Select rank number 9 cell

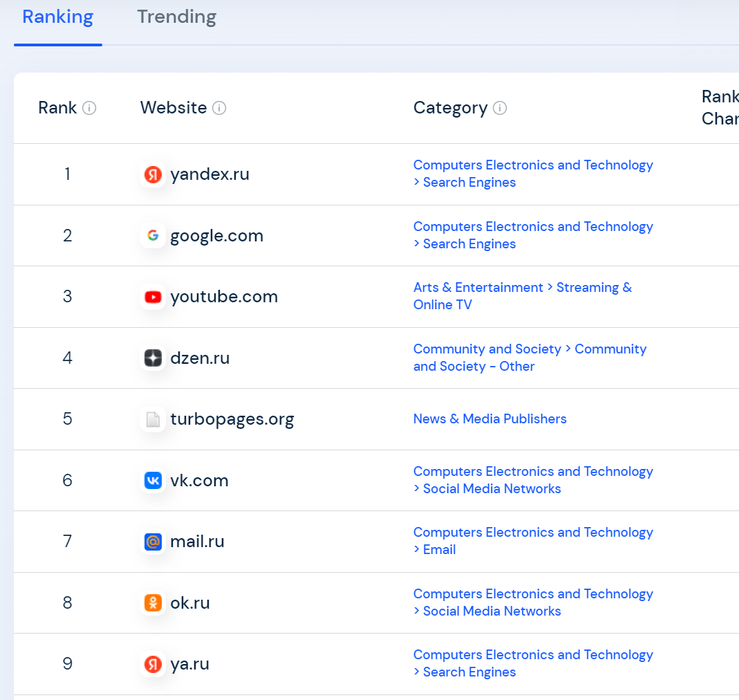pos(67,663)
